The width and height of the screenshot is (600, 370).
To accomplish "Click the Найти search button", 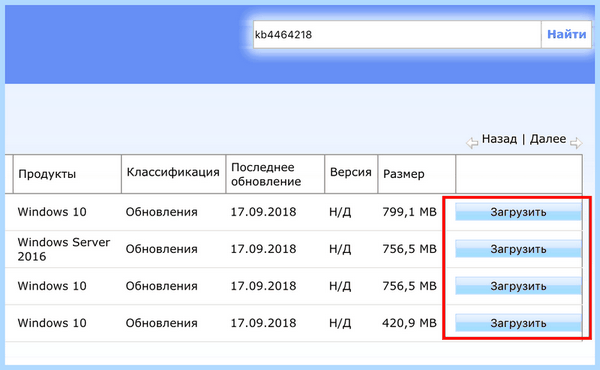I will click(x=566, y=34).
